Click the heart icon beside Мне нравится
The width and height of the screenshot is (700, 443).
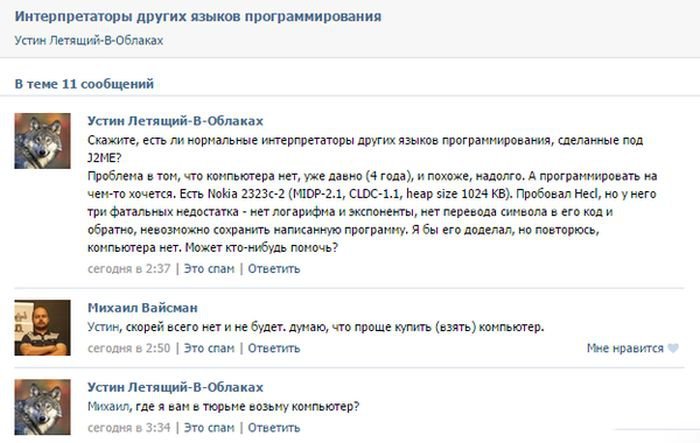pos(673,348)
